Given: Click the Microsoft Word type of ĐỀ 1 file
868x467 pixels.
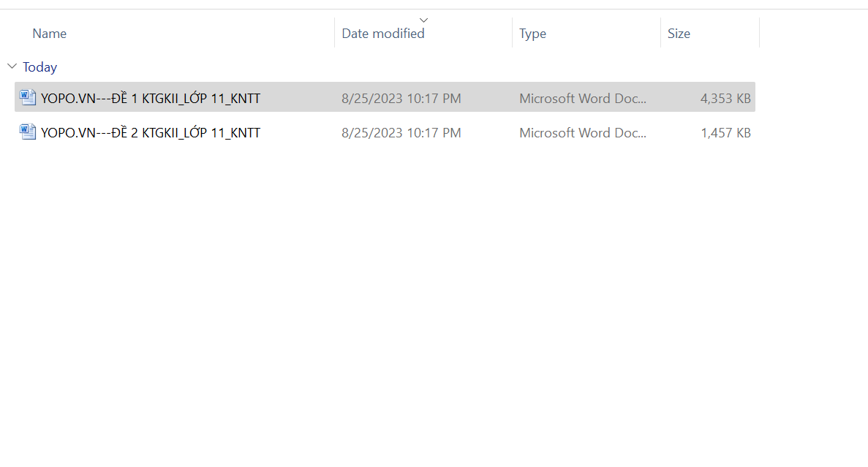Looking at the screenshot, I should (583, 98).
